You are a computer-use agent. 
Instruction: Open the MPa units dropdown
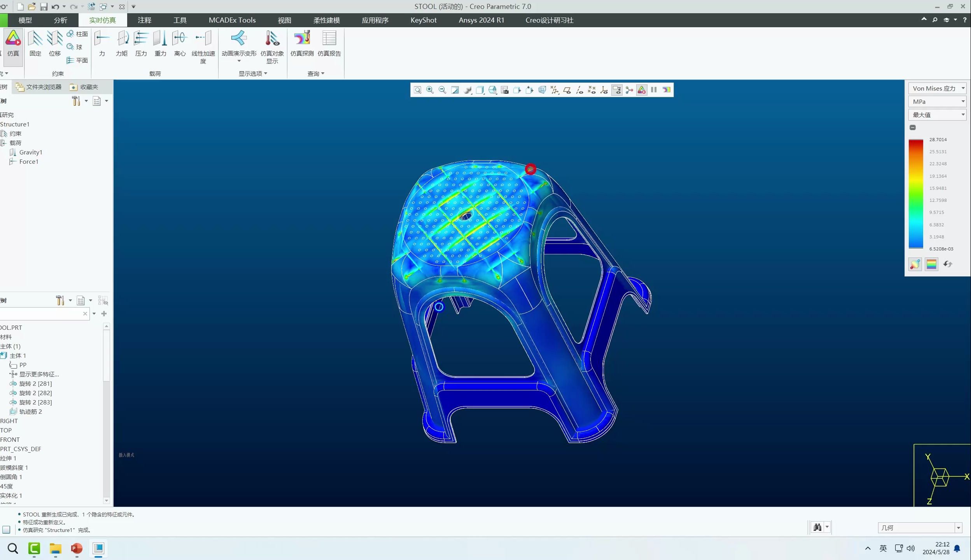937,101
